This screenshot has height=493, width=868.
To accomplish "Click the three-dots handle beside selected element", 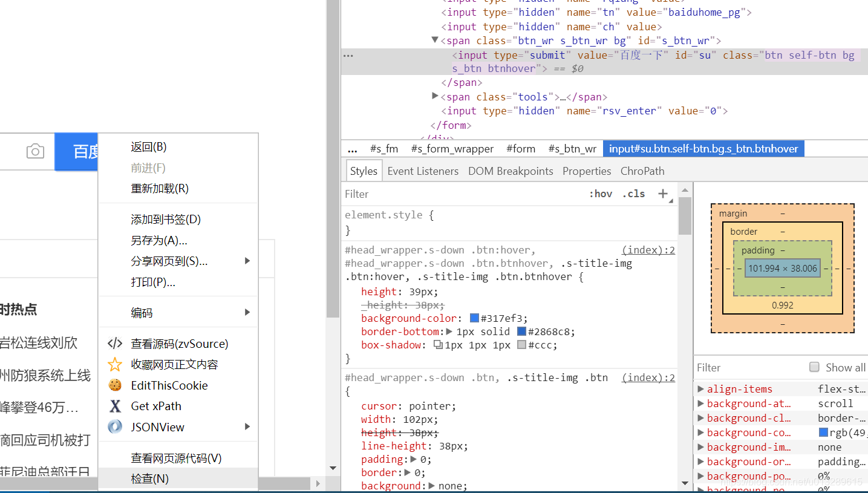I will coord(348,55).
